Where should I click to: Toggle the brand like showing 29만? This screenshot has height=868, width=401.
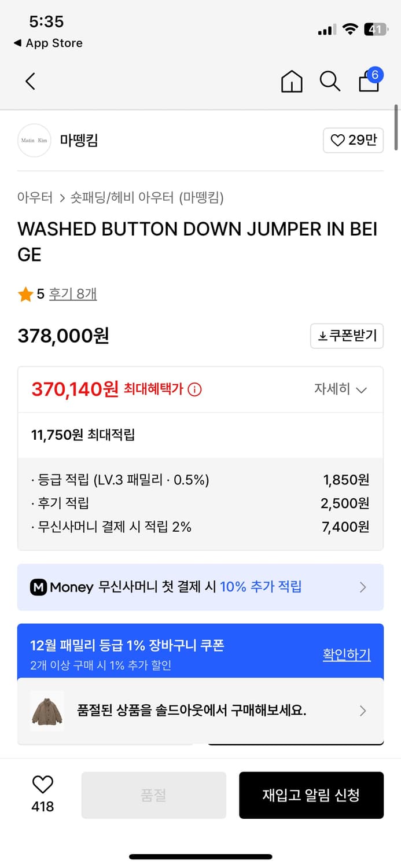click(x=353, y=140)
